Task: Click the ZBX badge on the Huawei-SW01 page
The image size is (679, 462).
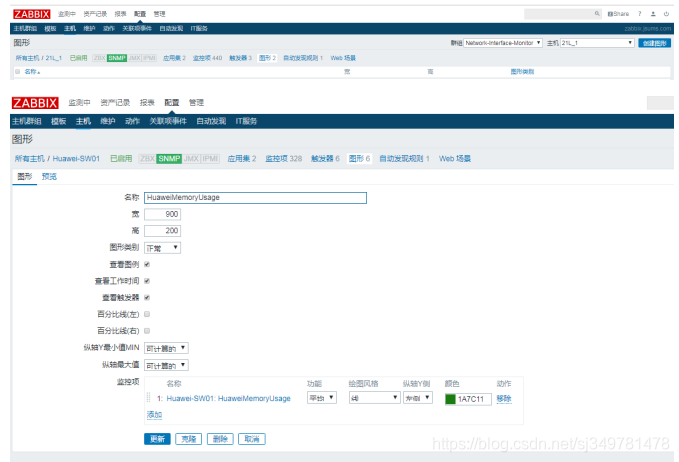Action: pyautogui.click(x=147, y=158)
